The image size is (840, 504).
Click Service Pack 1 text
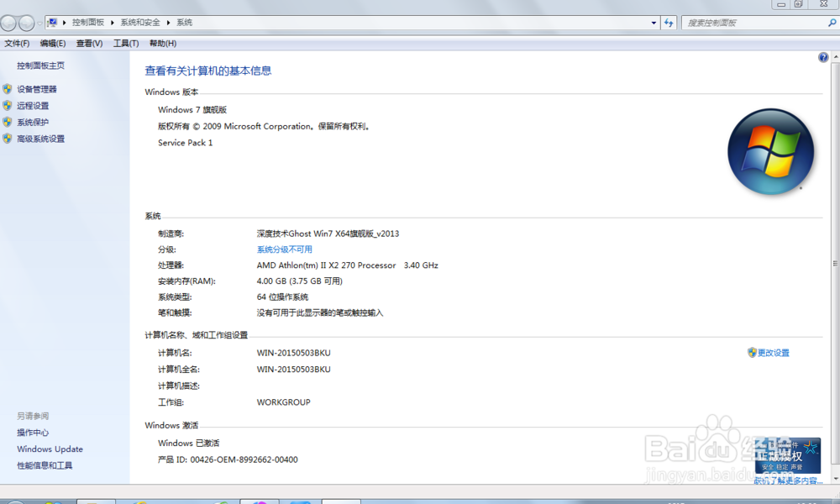(x=185, y=143)
